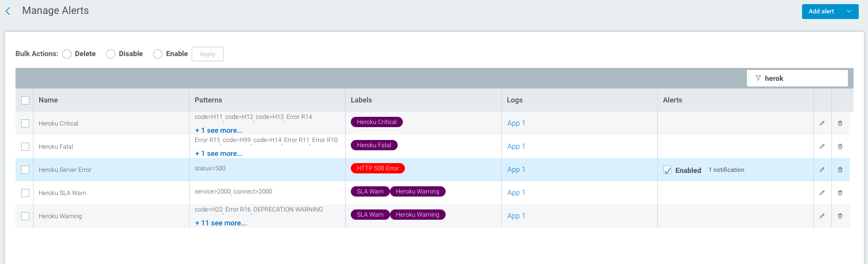868x264 pixels.
Task: Delete Heroku SLA Warn with trash icon
Action: click(x=840, y=193)
